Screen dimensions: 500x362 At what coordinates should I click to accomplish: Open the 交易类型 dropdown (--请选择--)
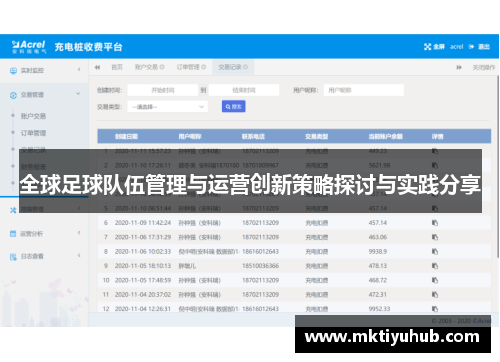pyautogui.click(x=168, y=107)
